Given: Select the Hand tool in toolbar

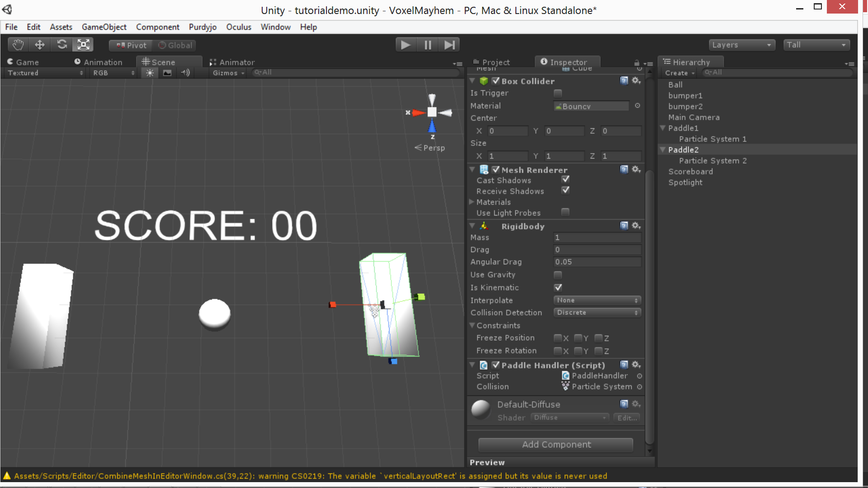Looking at the screenshot, I should click(17, 45).
